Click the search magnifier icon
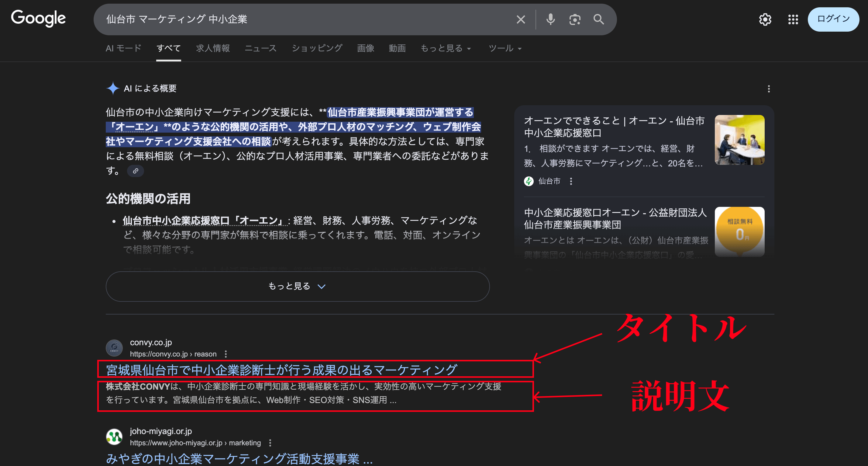The image size is (868, 466). click(x=599, y=19)
